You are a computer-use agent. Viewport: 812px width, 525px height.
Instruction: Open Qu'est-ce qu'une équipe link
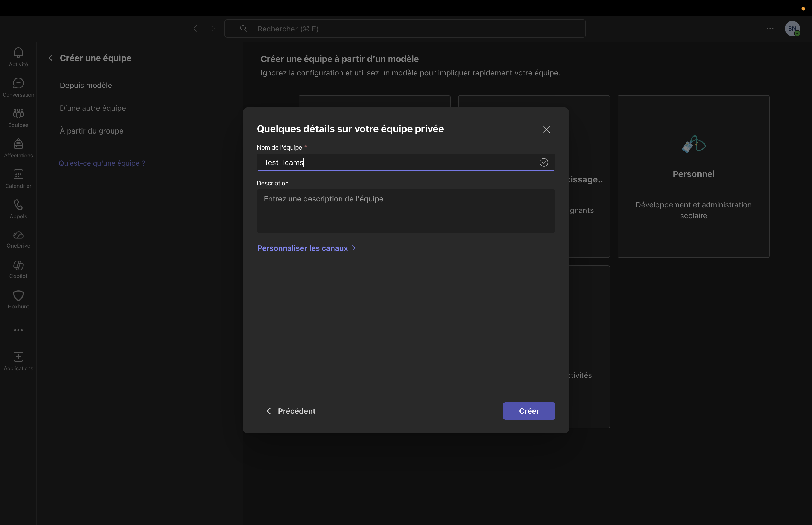tap(101, 163)
